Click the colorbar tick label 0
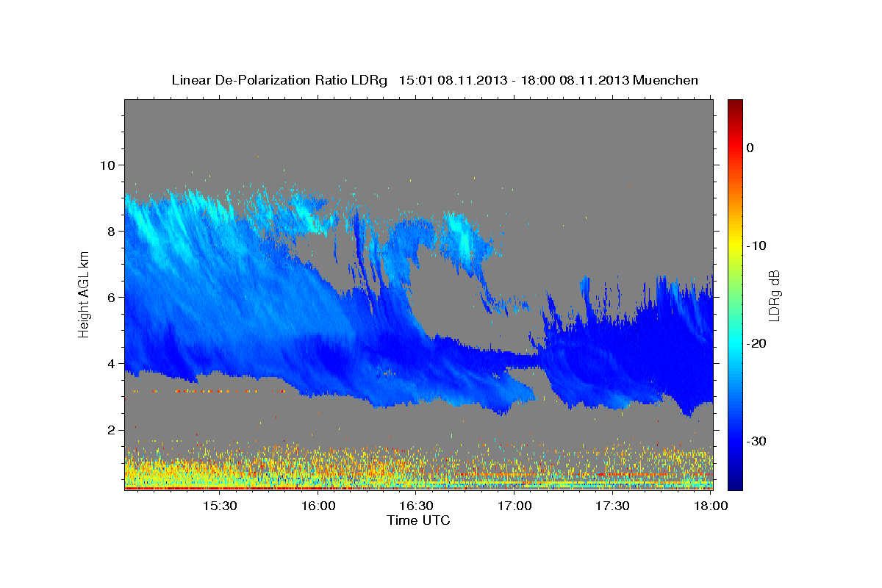The width and height of the screenshot is (882, 588). (750, 148)
